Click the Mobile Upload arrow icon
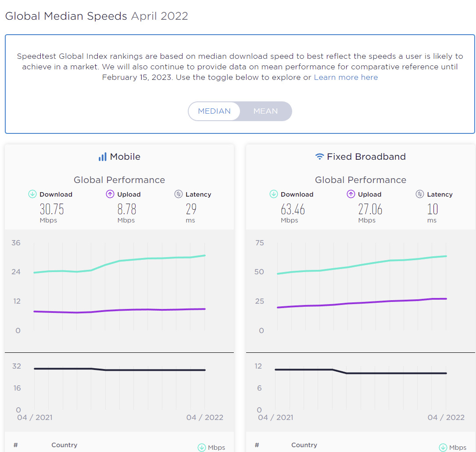The image size is (476, 452). tap(110, 194)
